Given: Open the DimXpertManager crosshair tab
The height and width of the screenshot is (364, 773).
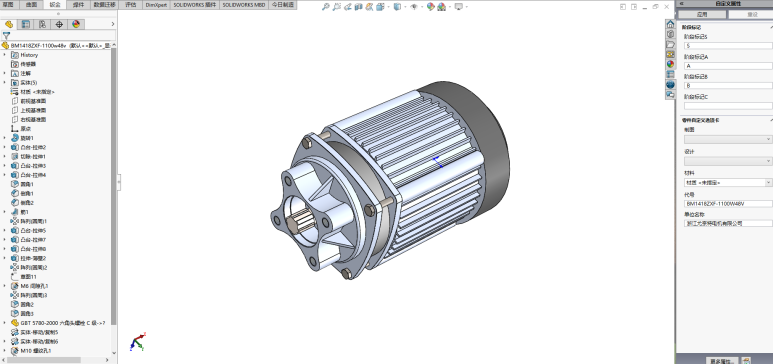Looking at the screenshot, I should click(59, 24).
